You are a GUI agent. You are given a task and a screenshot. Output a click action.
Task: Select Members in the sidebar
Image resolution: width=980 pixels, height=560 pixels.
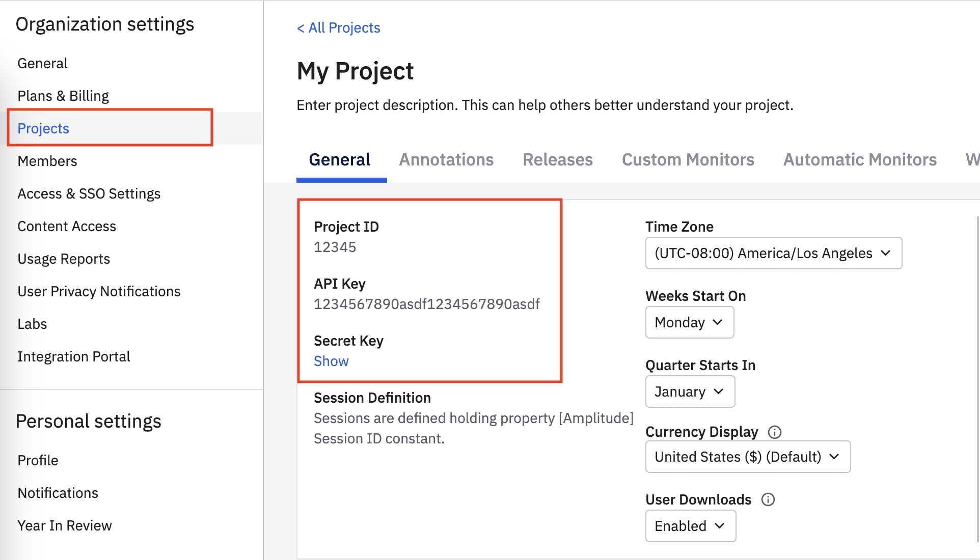pos(47,161)
